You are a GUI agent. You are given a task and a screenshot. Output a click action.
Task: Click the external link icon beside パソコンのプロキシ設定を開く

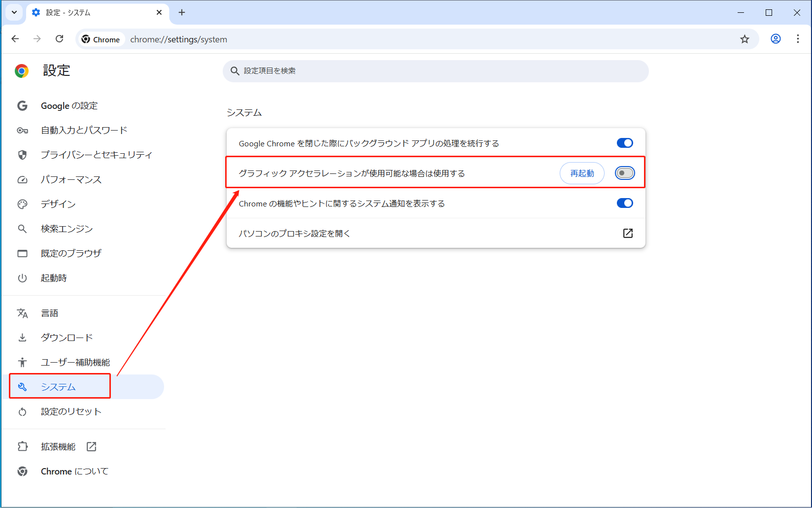628,233
